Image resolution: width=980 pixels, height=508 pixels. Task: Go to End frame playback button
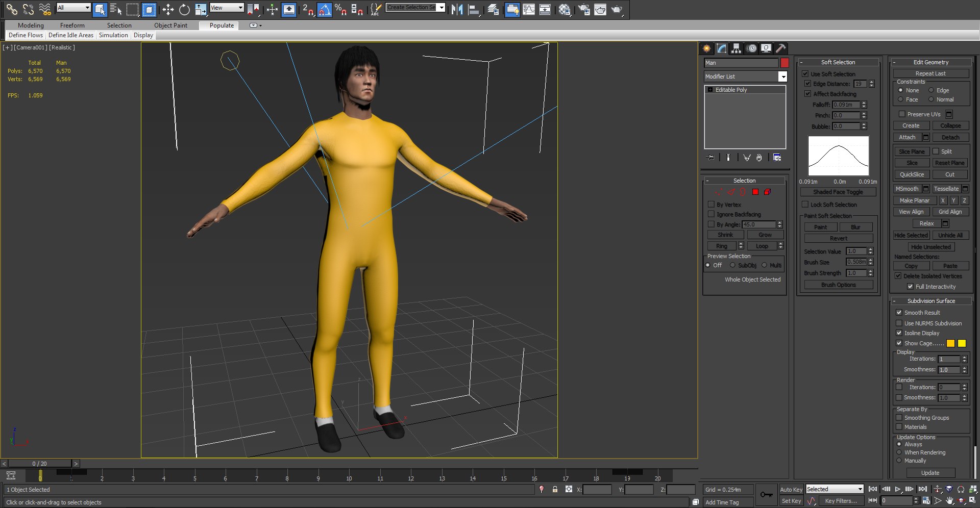coord(922,489)
